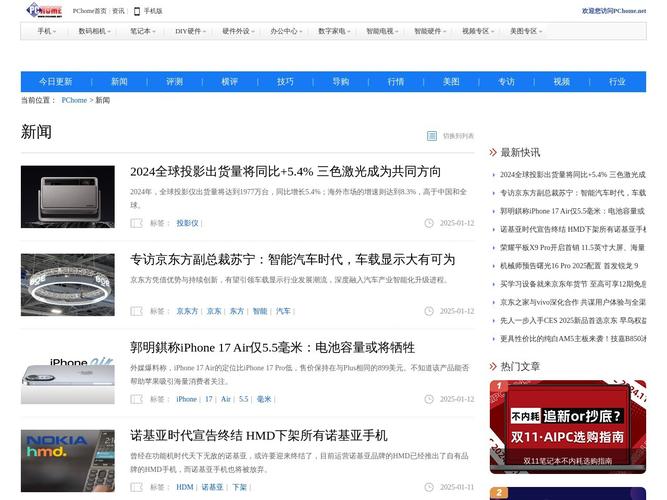Open sidebar news 荣耀平板X9 Pro开启首销
The image size is (667, 500).
pos(573,248)
